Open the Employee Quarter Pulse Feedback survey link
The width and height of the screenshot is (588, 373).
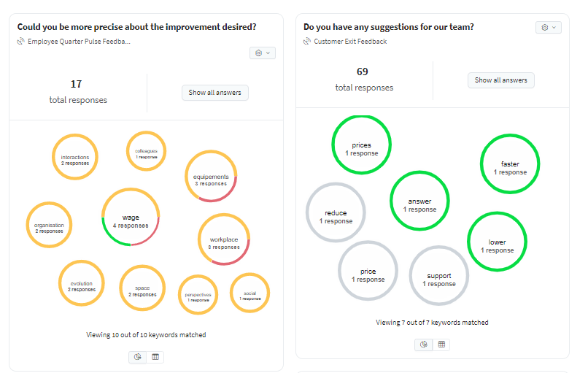(79, 42)
